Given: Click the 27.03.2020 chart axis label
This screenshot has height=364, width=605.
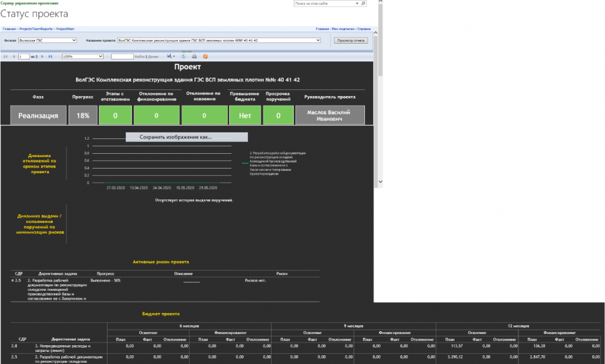Looking at the screenshot, I should (x=116, y=188).
